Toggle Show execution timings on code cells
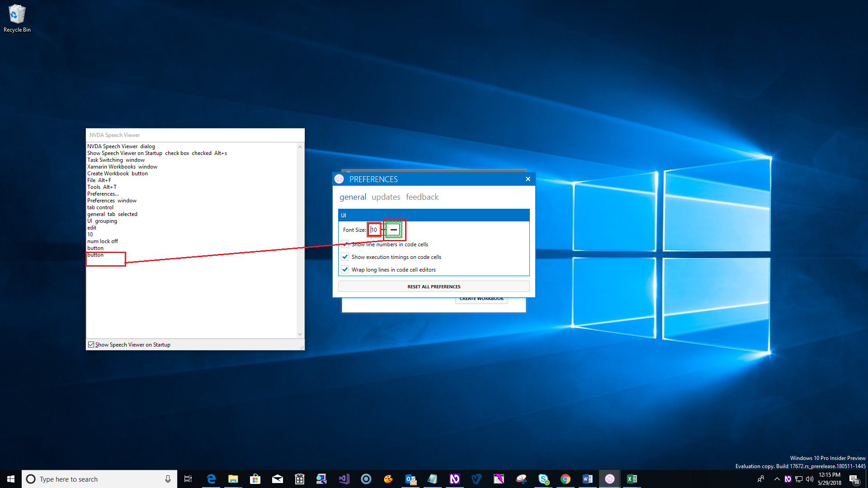This screenshot has height=488, width=868. (345, 257)
